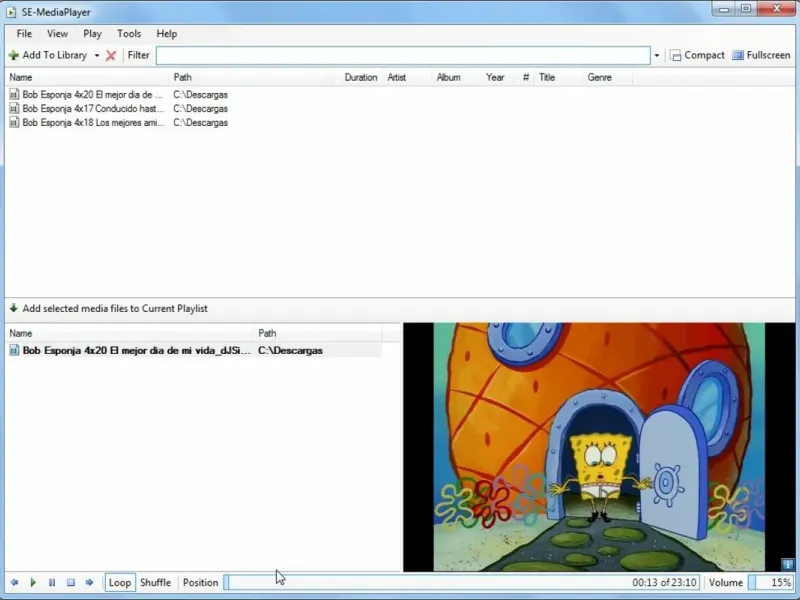Click the SpongeBob video preview

click(599, 447)
